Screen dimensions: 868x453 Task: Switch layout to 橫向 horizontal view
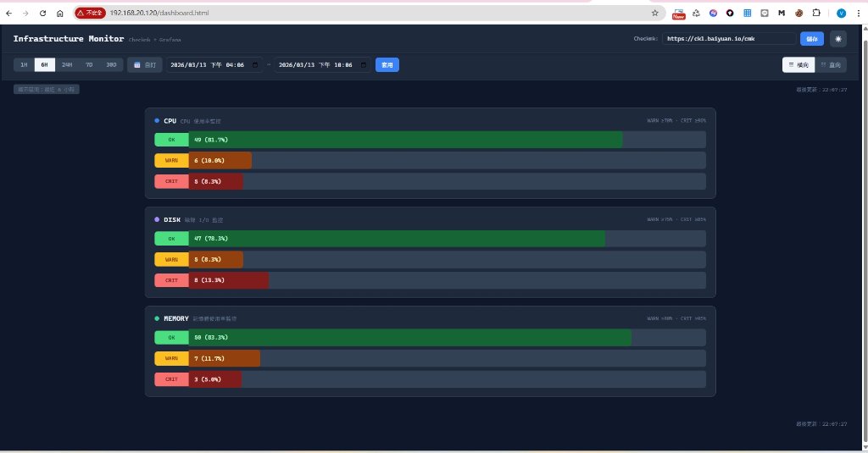[798, 64]
